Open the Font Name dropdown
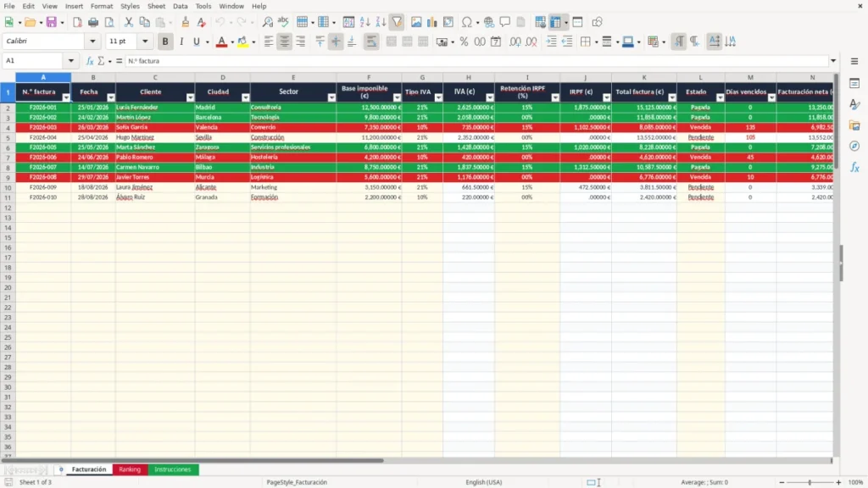Viewport: 868px width, 488px height. coord(92,42)
